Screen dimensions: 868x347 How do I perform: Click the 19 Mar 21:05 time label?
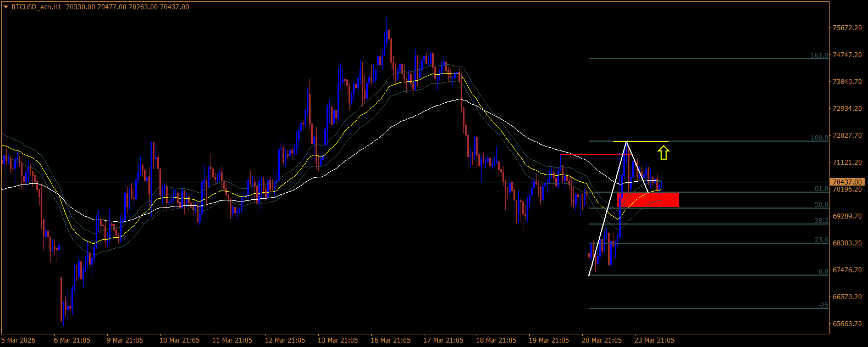pyautogui.click(x=549, y=340)
